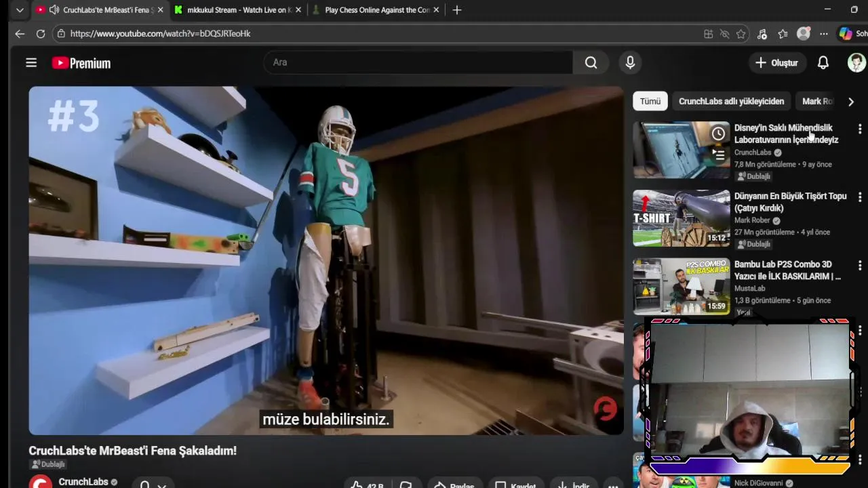Add Disney video to the queue
The width and height of the screenshot is (868, 488).
click(718, 155)
